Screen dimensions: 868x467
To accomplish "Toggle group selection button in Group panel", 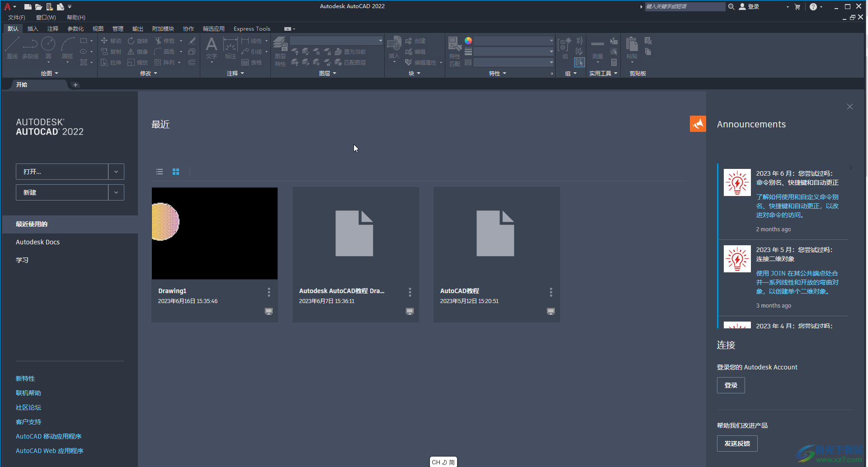I will point(580,62).
